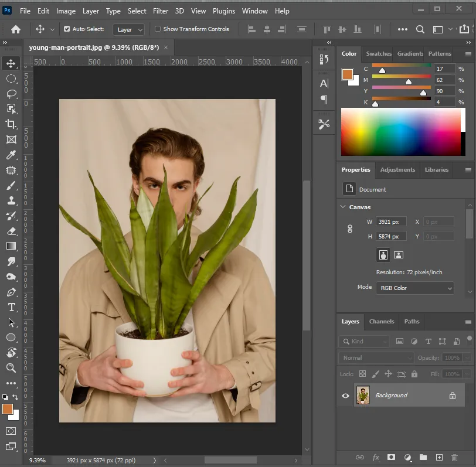
Task: Click the canvas width input field
Action: 391,221
